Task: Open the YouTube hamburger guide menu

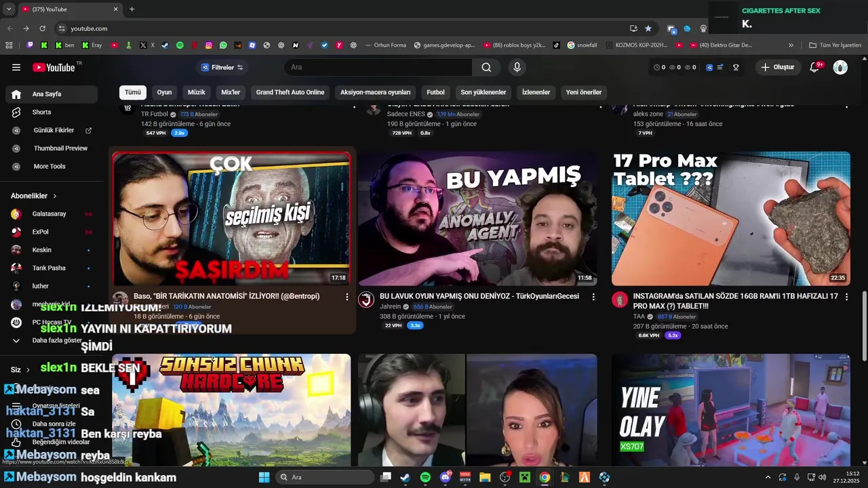Action: pyautogui.click(x=16, y=67)
